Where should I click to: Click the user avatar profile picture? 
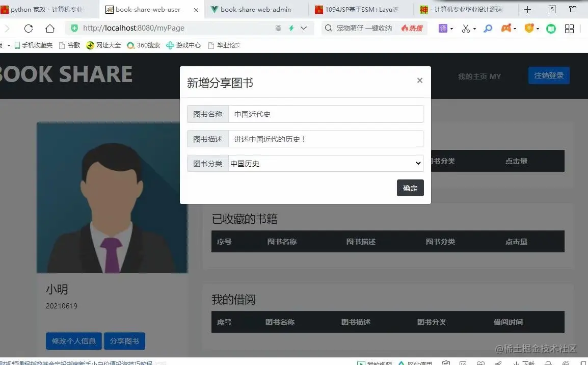tap(112, 198)
